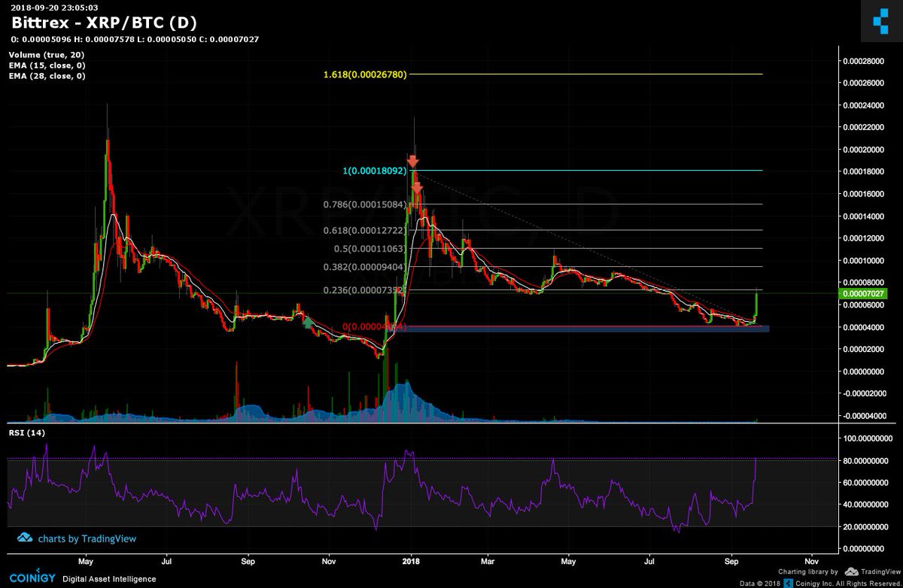Select the green arrow marker on the price chart
Viewport: 903px width, 588px height.
[307, 323]
